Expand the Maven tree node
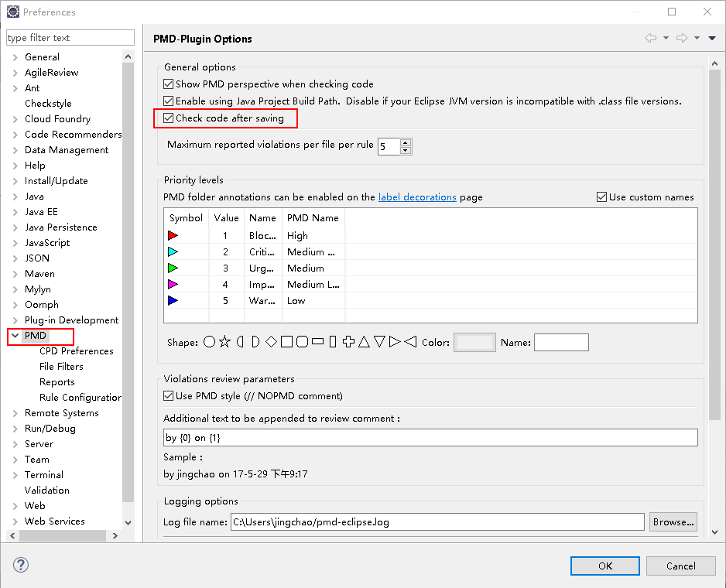 click(15, 274)
